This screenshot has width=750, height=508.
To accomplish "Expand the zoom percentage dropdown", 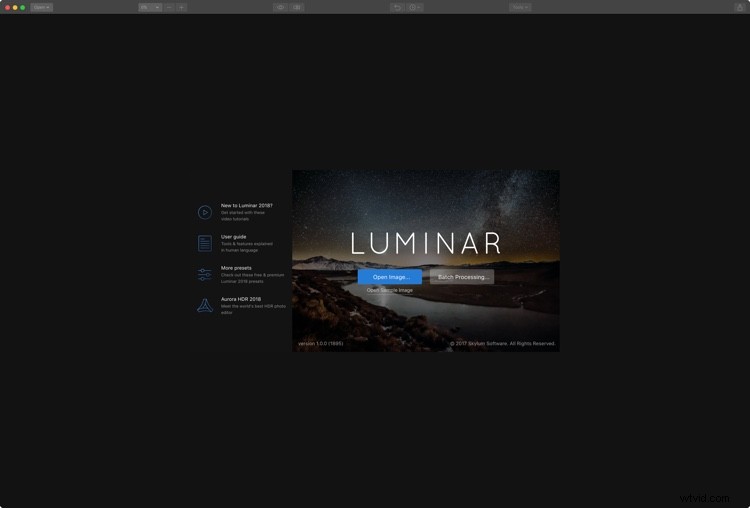I will point(150,7).
